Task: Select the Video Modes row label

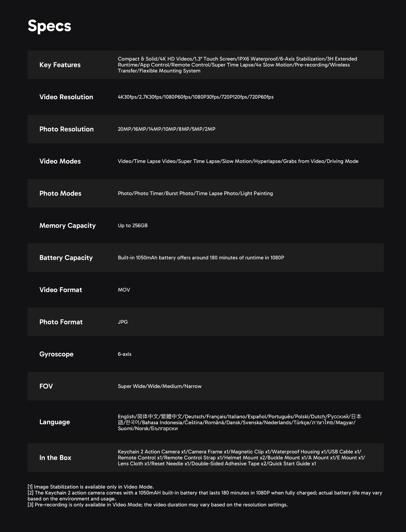Action: pos(60,161)
